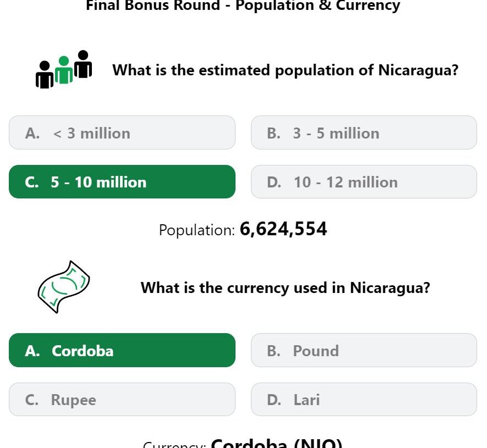Click 'Nicaragua?' in the currency question
The image size is (487, 448).
pos(390,287)
